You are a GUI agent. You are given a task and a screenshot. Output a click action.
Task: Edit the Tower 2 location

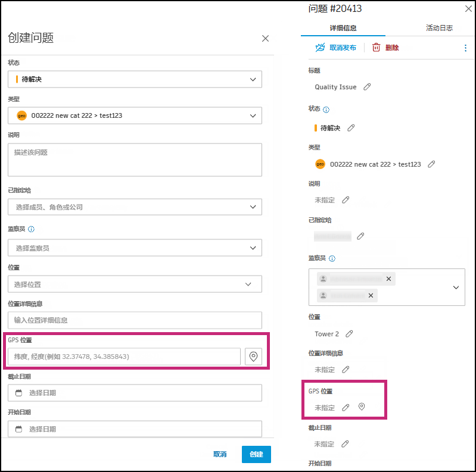click(349, 334)
